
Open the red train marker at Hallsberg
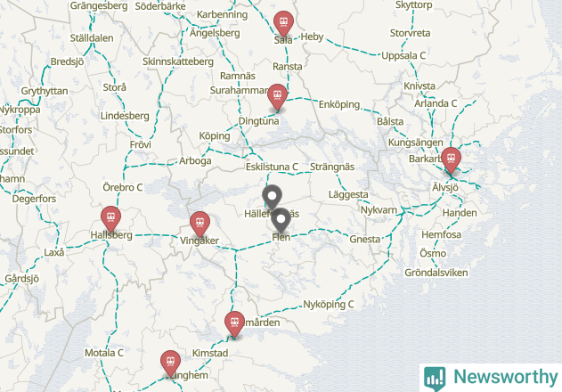110,219
